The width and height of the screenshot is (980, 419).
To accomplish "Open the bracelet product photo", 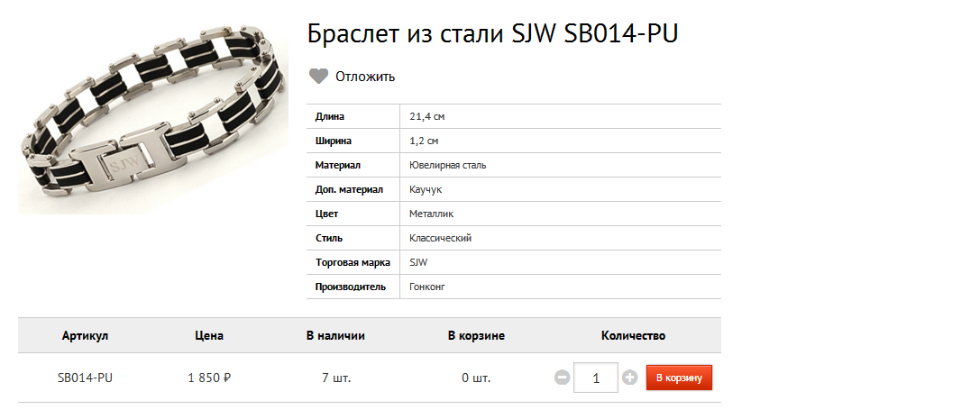I will pos(152,118).
